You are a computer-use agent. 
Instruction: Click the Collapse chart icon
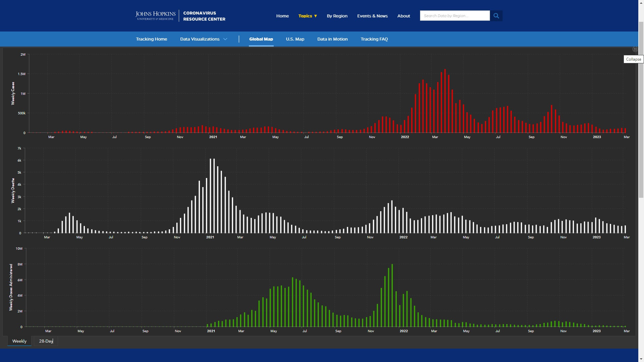(635, 49)
